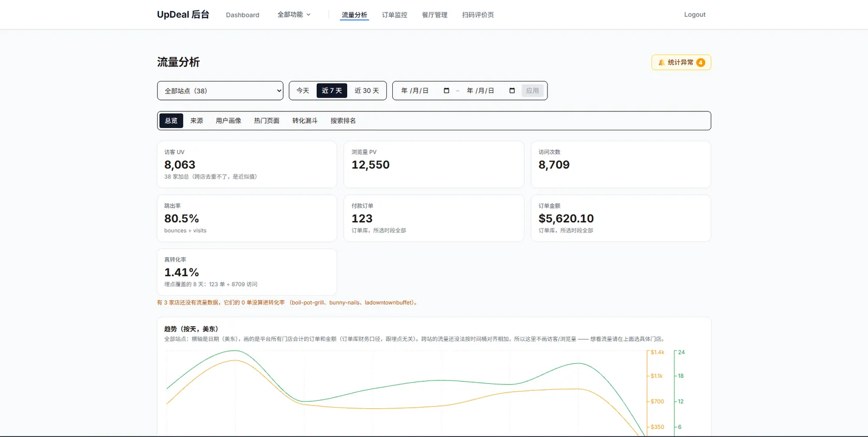
Task: Switch to the 转化漏斗 tab
Action: (x=305, y=121)
